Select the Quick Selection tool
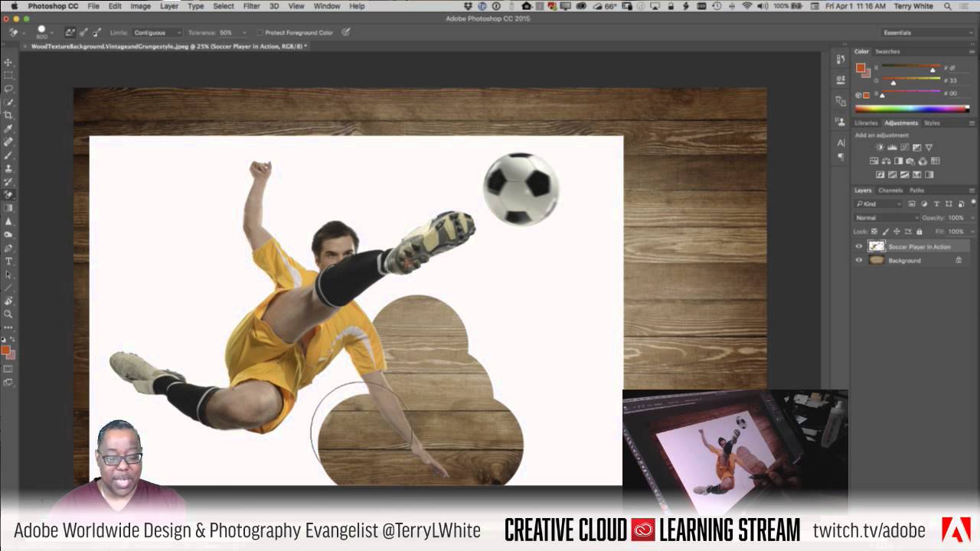The image size is (980, 551). [8, 102]
